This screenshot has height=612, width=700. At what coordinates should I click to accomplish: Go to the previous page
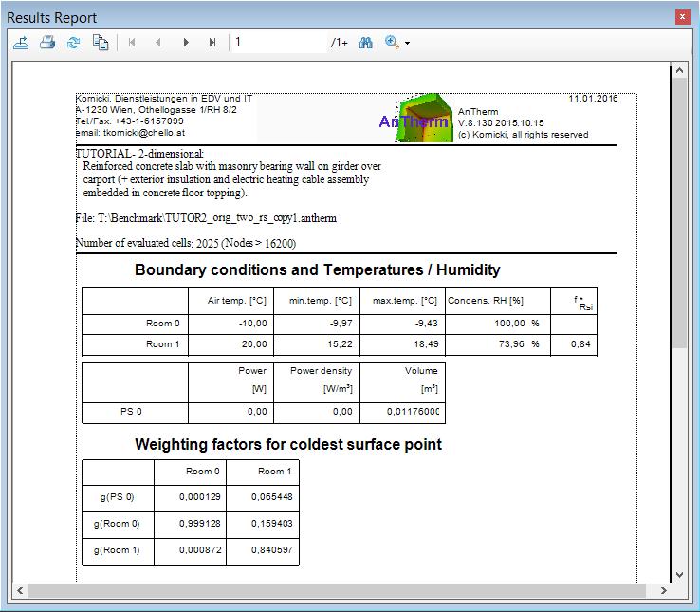pyautogui.click(x=158, y=43)
